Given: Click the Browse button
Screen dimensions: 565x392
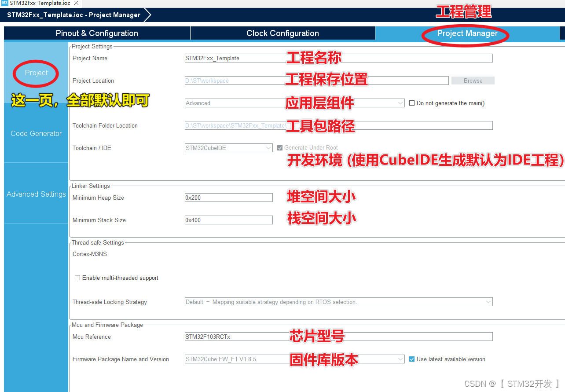Looking at the screenshot, I should (473, 81).
